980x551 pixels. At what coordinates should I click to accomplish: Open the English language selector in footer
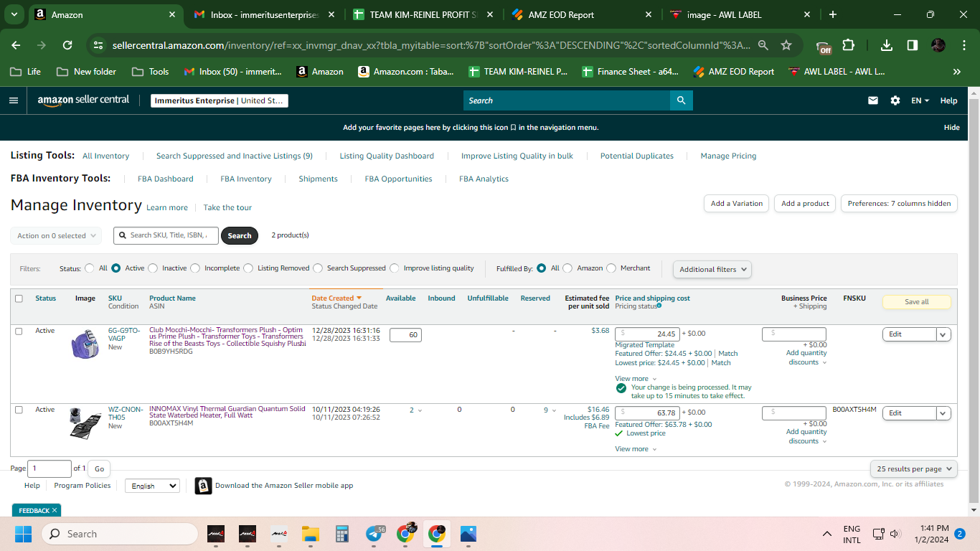152,486
